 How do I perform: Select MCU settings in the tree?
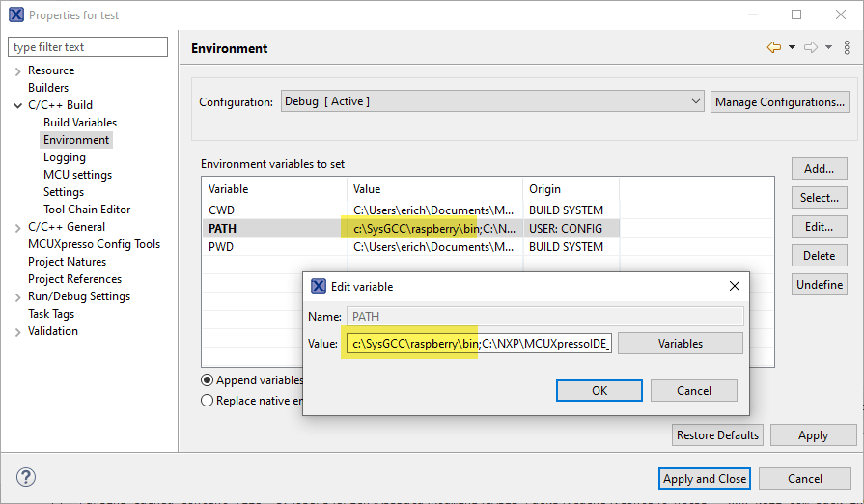(77, 175)
